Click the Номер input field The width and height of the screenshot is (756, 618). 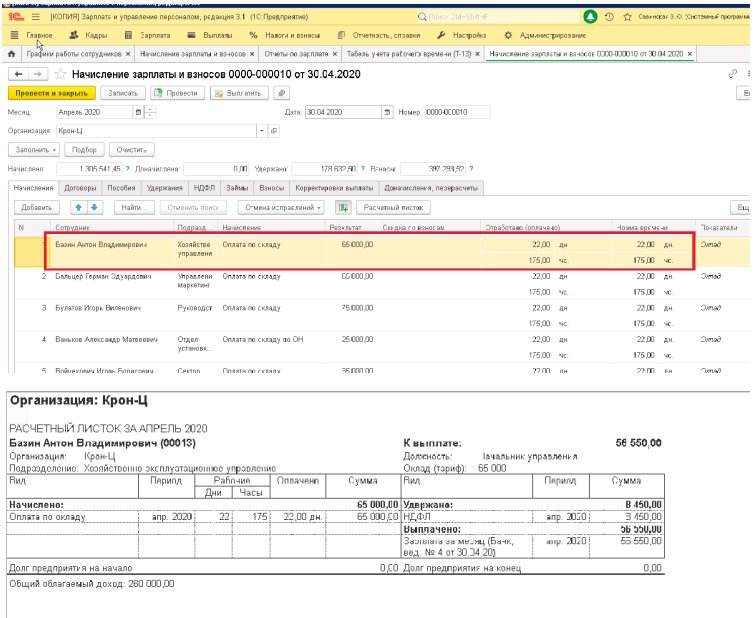click(457, 112)
